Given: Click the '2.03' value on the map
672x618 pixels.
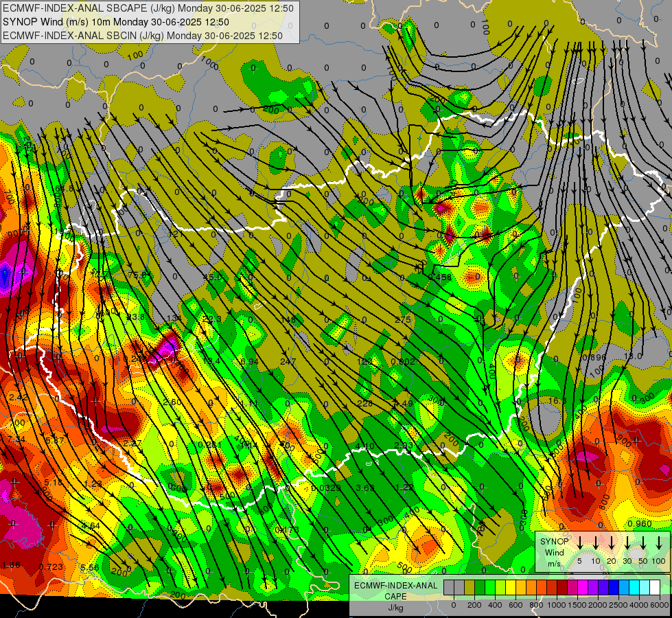Looking at the screenshot, I should 404,445.
